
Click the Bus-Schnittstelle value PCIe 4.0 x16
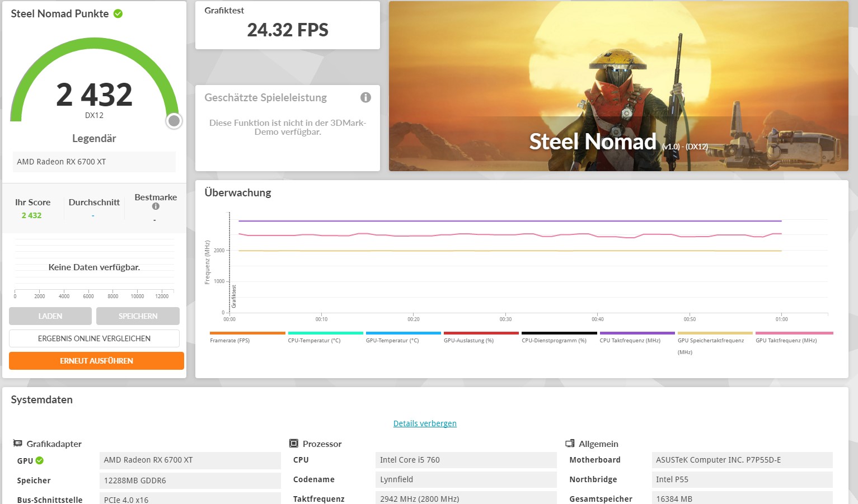pyautogui.click(x=190, y=499)
